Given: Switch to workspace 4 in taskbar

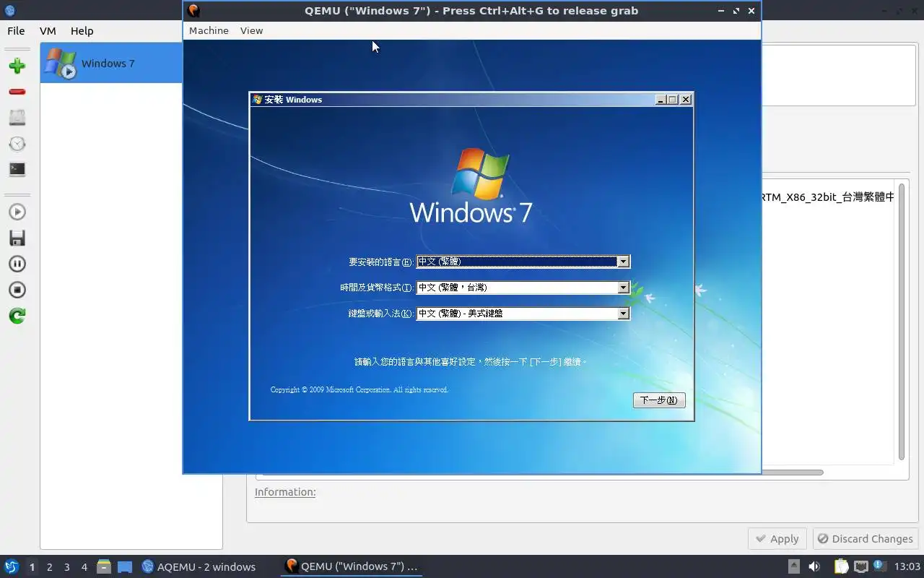Looking at the screenshot, I should click(84, 567).
